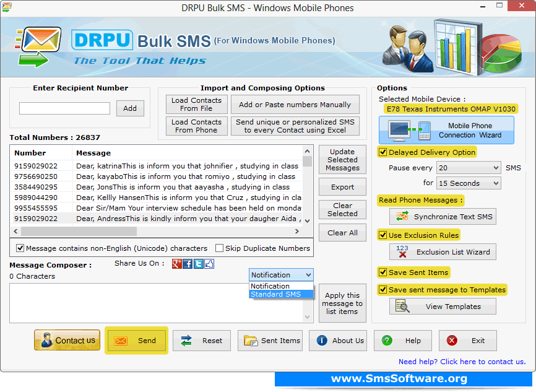This screenshot has height=392, width=536.
Task: Select row with number 3584490295
Action: (157, 187)
